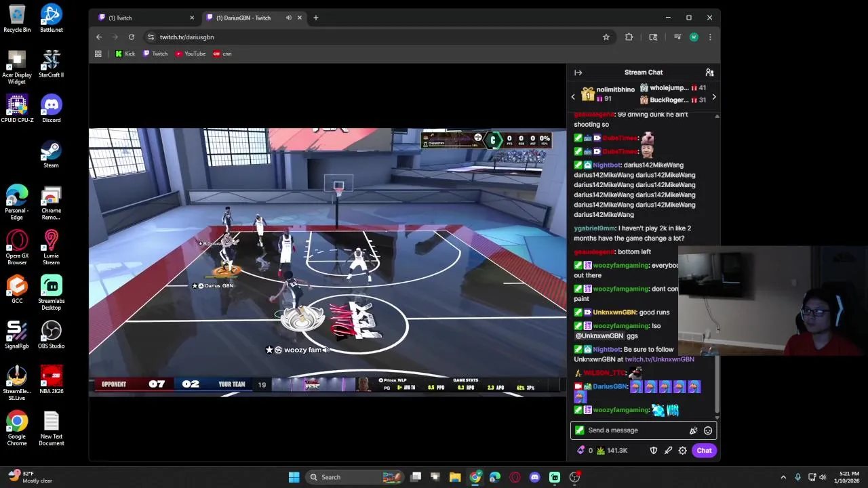Select the Lumia Stream desktop icon
Screen dimensions: 868x488
[51, 247]
